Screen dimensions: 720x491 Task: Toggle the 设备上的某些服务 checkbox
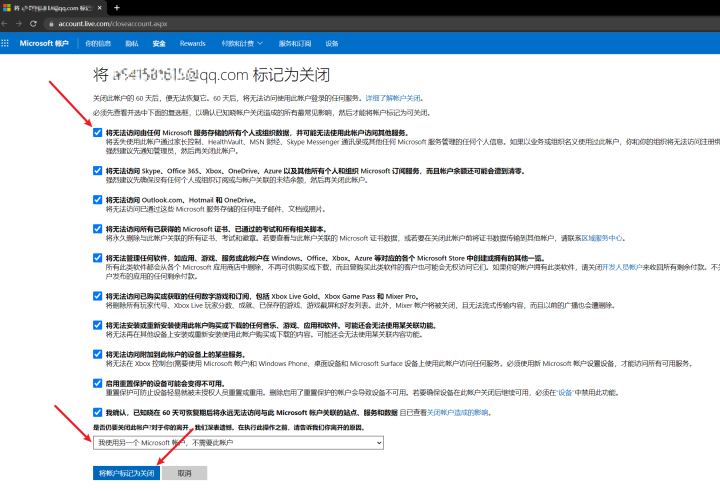[97, 354]
